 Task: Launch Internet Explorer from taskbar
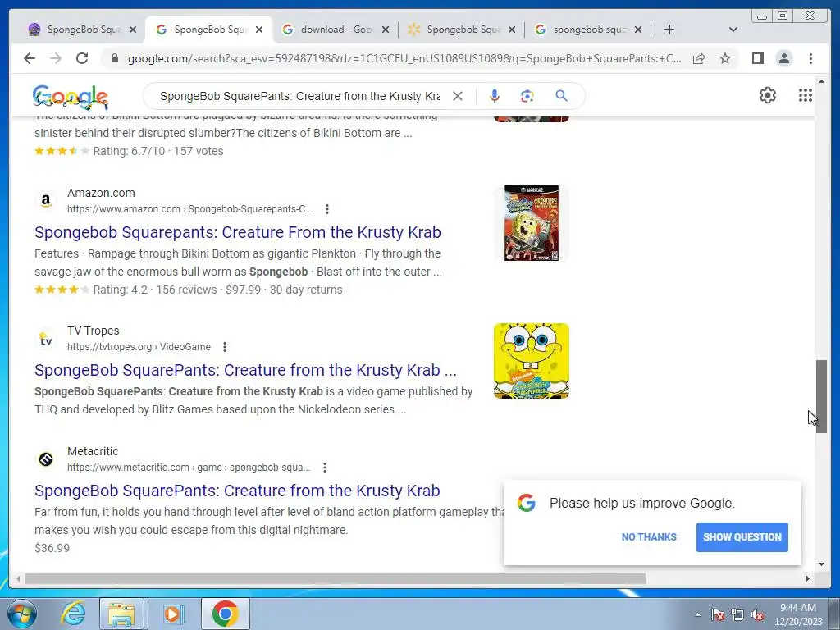pos(73,614)
